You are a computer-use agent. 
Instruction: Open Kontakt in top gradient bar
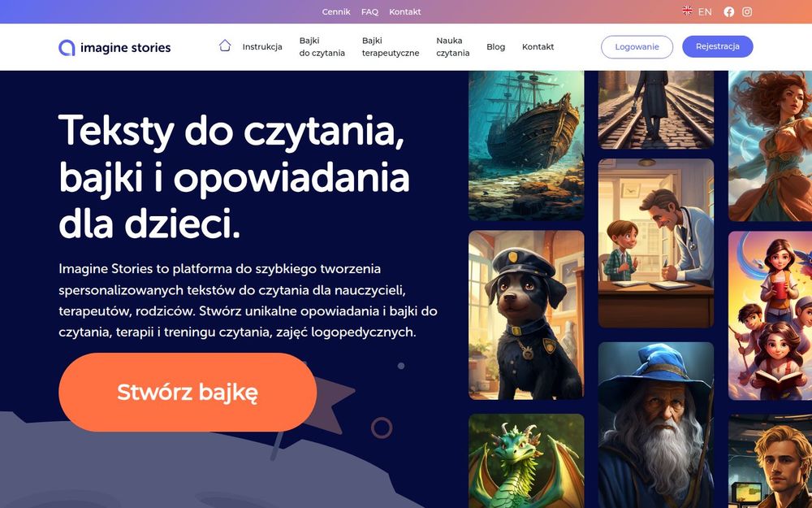tap(405, 11)
